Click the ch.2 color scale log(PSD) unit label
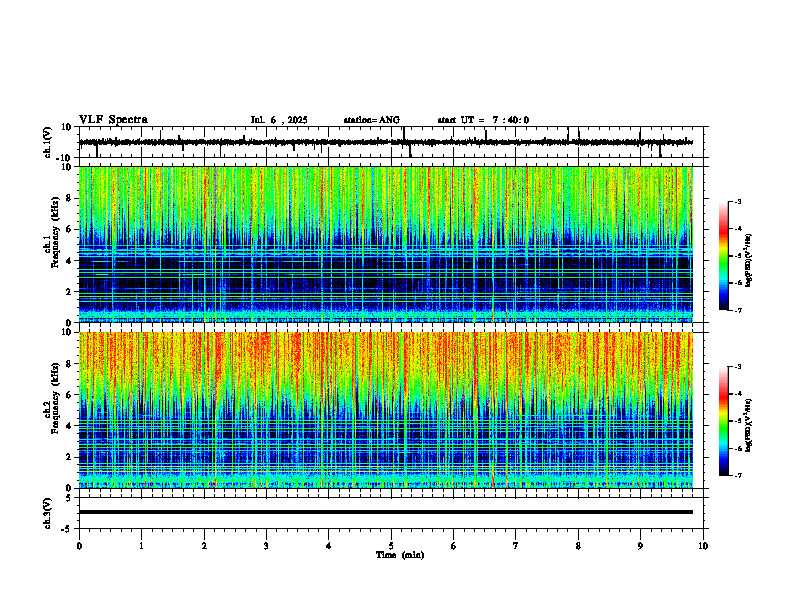 750,425
